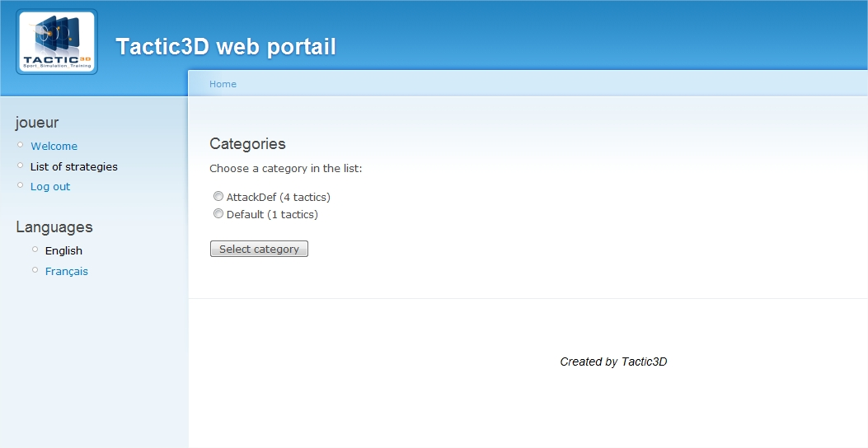
Task: Click the Tactic3D logo image
Action: click(57, 42)
